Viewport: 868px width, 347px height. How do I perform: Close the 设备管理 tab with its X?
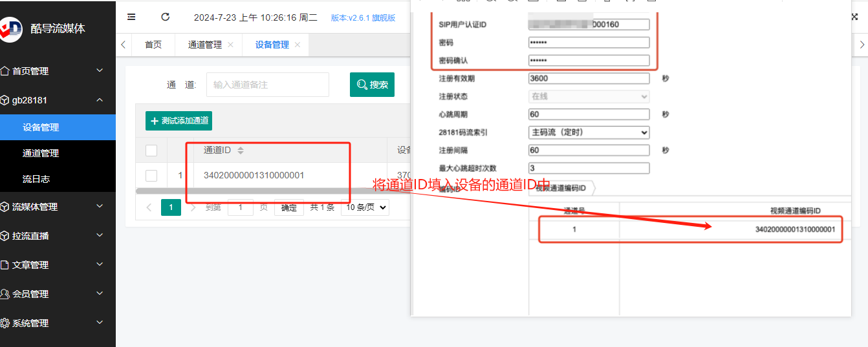[x=298, y=45]
